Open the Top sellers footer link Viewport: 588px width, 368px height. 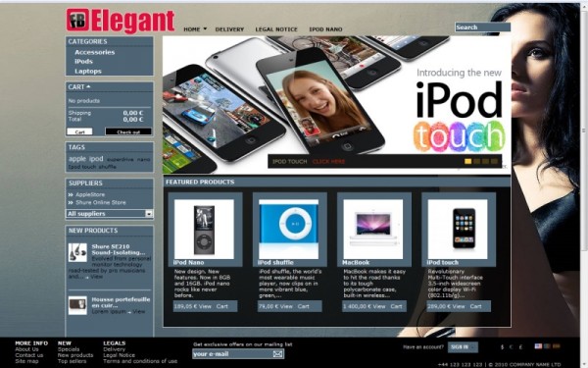[72, 361]
